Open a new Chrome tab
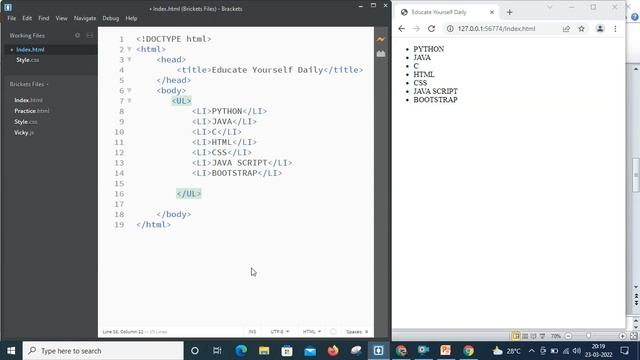 (x=509, y=12)
